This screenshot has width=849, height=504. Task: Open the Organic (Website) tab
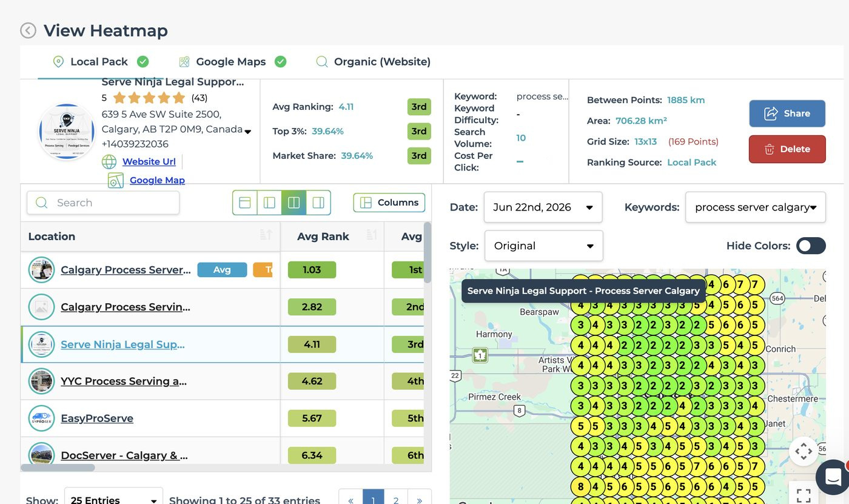tap(374, 61)
